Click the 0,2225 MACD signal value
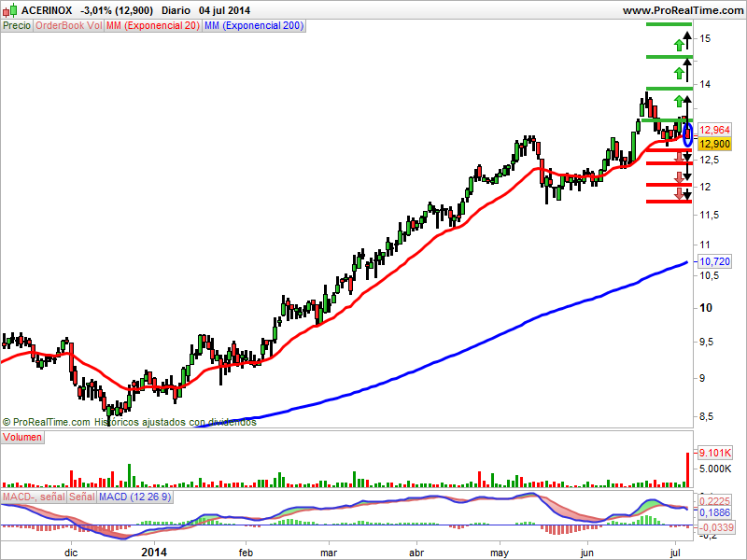747x560 pixels. pyautogui.click(x=714, y=501)
